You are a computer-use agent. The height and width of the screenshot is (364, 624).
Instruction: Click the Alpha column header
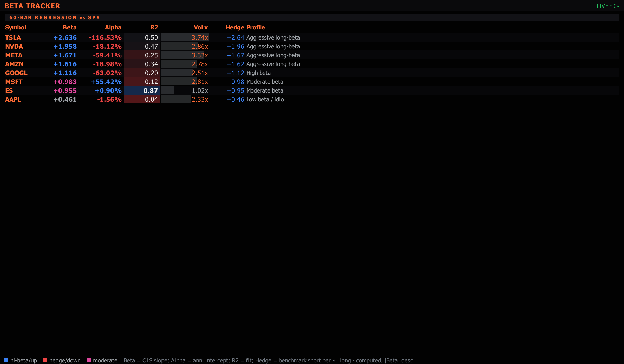tap(113, 27)
